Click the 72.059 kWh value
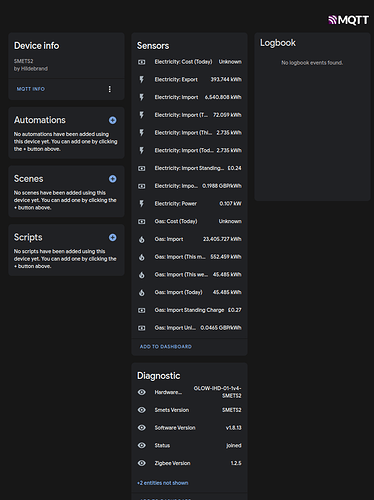This screenshot has width=374, height=500. coord(227,115)
